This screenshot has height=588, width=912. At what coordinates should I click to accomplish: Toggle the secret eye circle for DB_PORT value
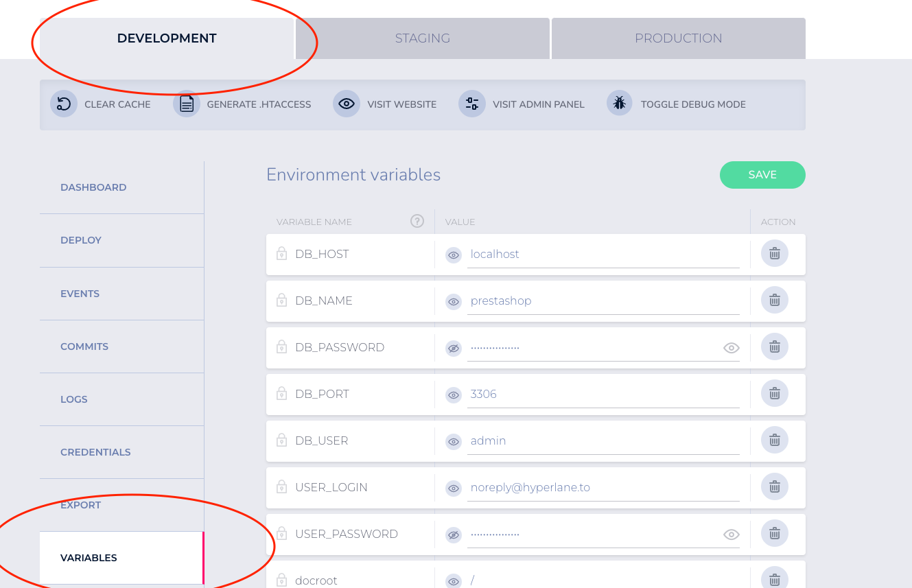(x=454, y=395)
